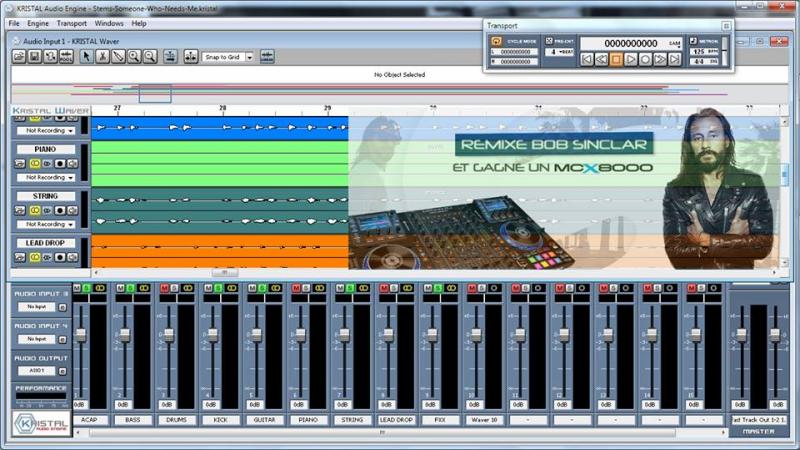
Task: Click the toolbar icon left of Snap dropdown
Action: click(191, 57)
